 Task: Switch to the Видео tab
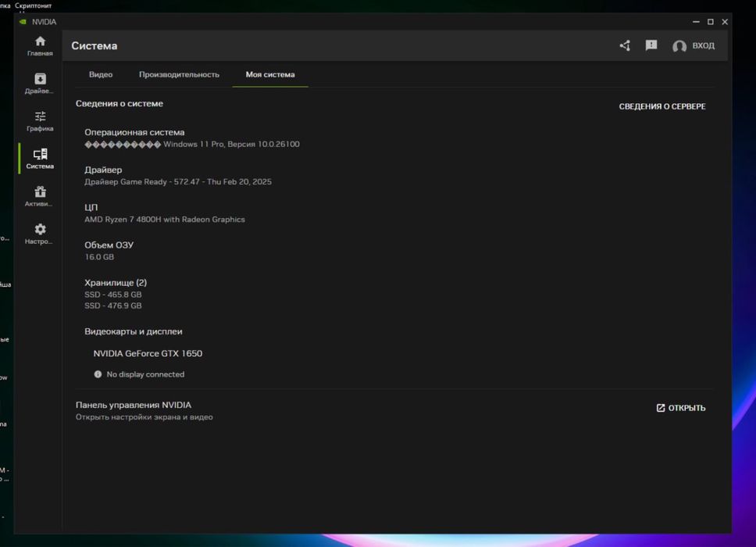click(x=101, y=74)
